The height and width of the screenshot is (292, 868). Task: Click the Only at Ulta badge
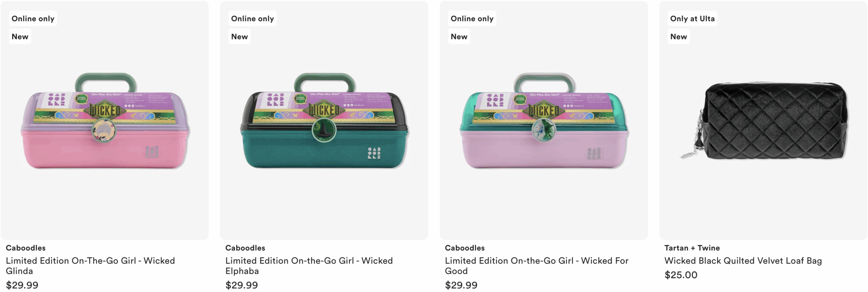tap(692, 19)
